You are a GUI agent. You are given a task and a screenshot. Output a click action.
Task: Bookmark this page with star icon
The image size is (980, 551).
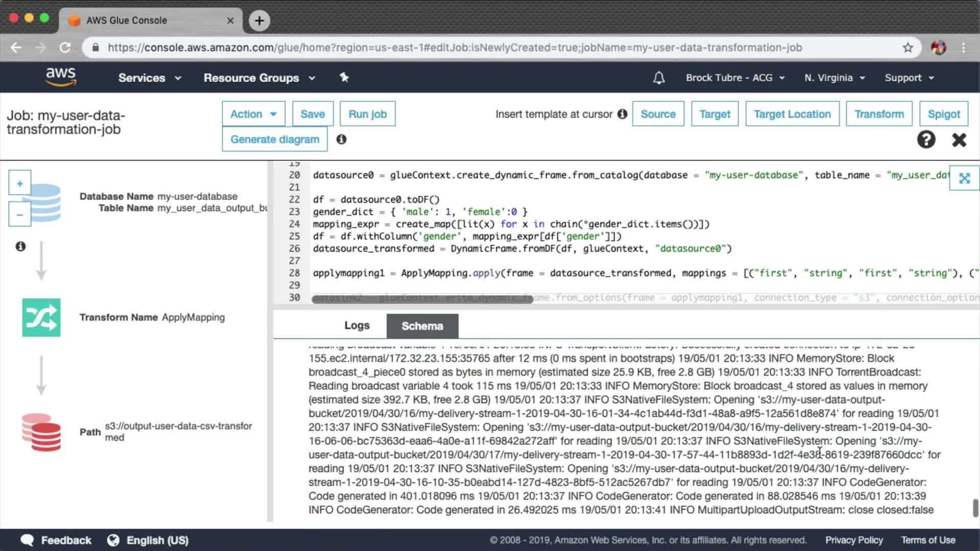[x=908, y=47]
